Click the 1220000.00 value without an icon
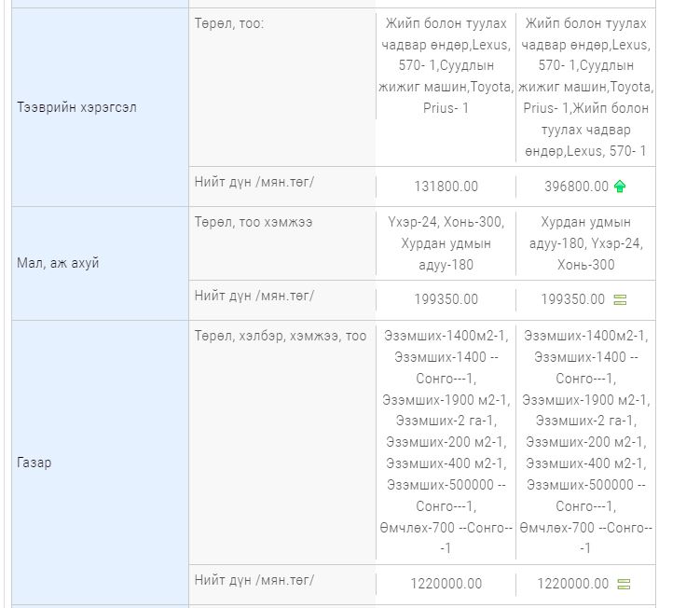Image resolution: width=700 pixels, height=608 pixels. coord(446,584)
